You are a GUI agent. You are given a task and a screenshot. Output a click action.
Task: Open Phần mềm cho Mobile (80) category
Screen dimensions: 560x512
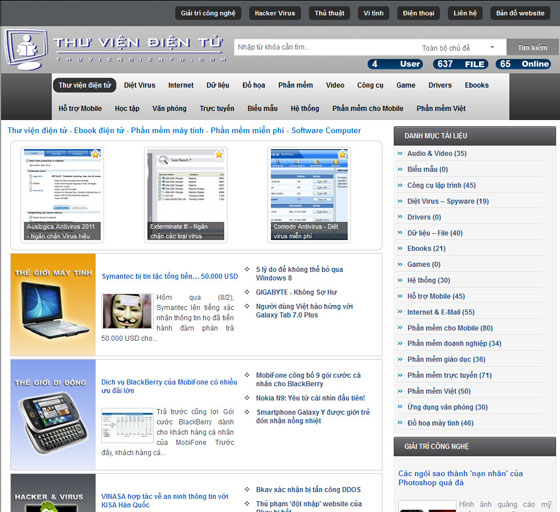450,328
